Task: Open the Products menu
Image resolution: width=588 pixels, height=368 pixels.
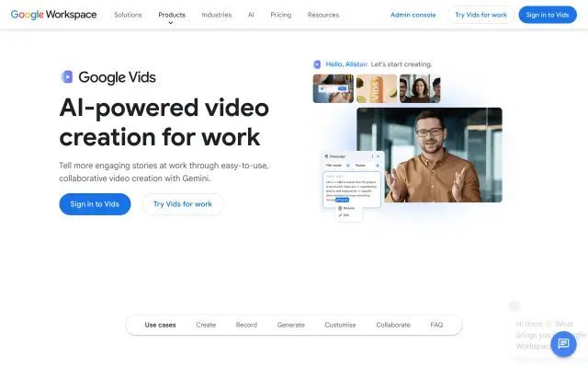Action: pyautogui.click(x=172, y=15)
